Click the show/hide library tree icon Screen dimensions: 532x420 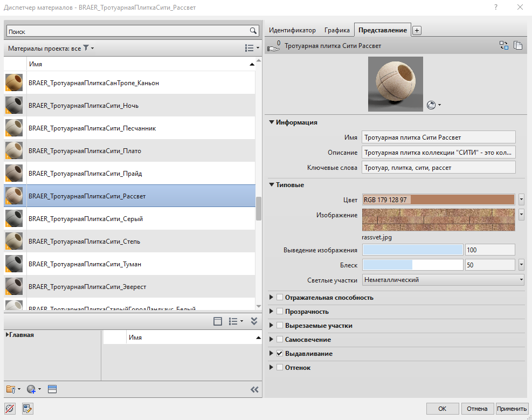[x=218, y=321]
